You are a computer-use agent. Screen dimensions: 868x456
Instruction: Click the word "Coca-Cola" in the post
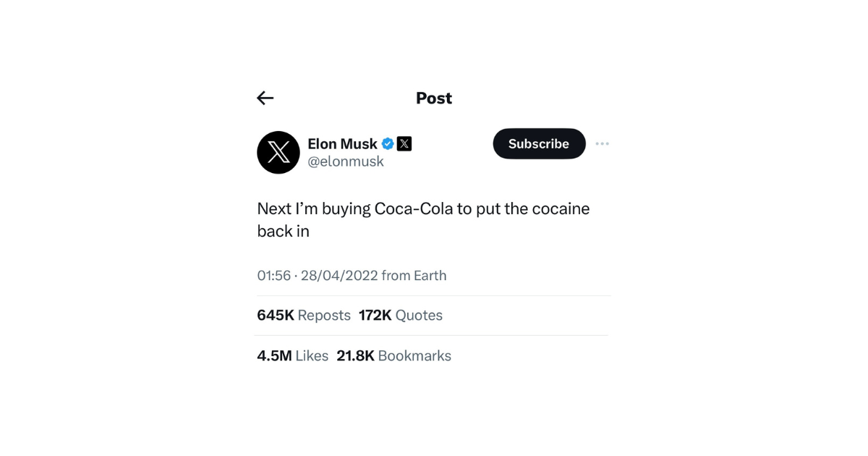point(412,209)
